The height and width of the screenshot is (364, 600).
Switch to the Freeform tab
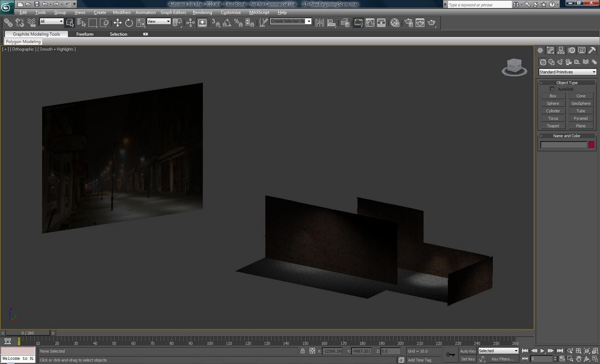tap(85, 34)
